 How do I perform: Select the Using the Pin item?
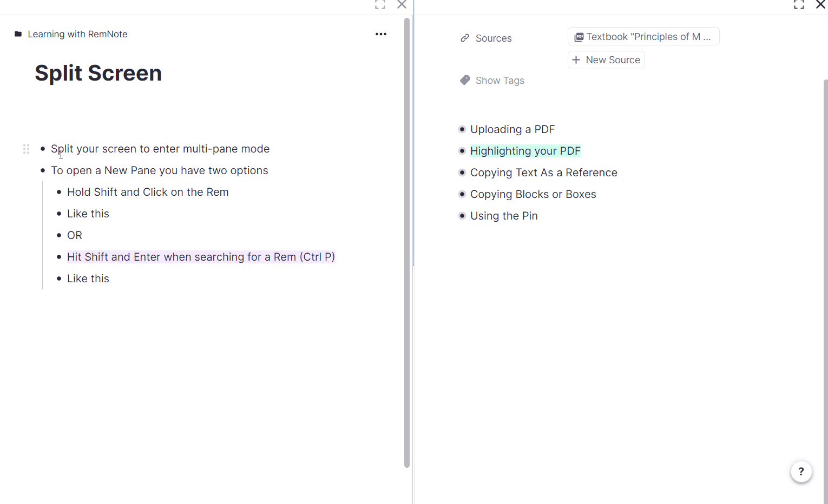pyautogui.click(x=503, y=216)
